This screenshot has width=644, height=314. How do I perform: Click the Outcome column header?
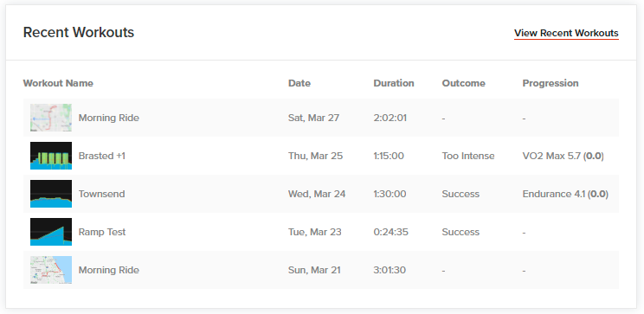click(463, 83)
